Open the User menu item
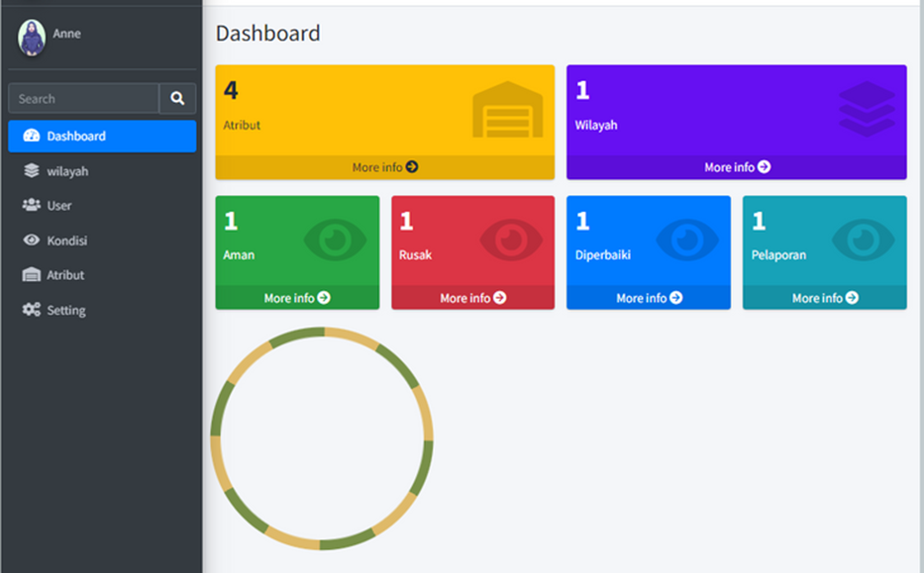The image size is (924, 573). point(102,205)
